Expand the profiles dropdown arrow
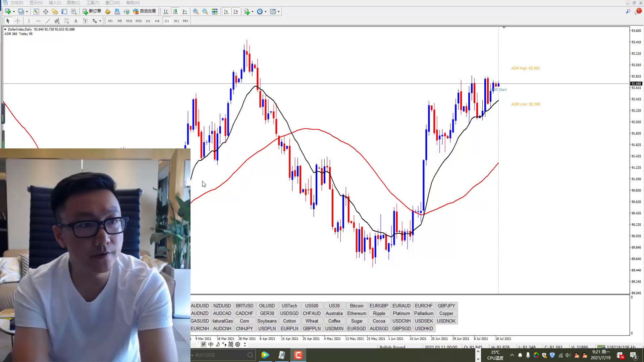 tap(27, 12)
